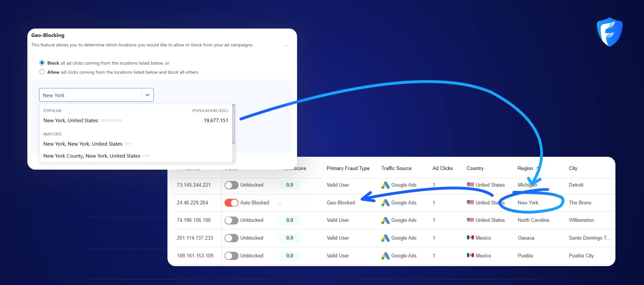Click the US flag in North Carolina row
Screen dimensions: 644x285
(470, 220)
